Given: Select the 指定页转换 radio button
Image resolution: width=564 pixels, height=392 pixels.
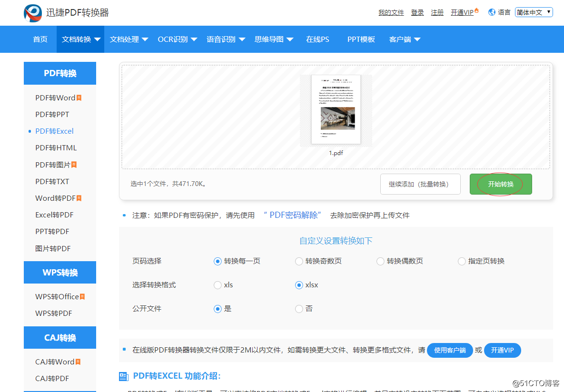Looking at the screenshot, I should pos(462,262).
